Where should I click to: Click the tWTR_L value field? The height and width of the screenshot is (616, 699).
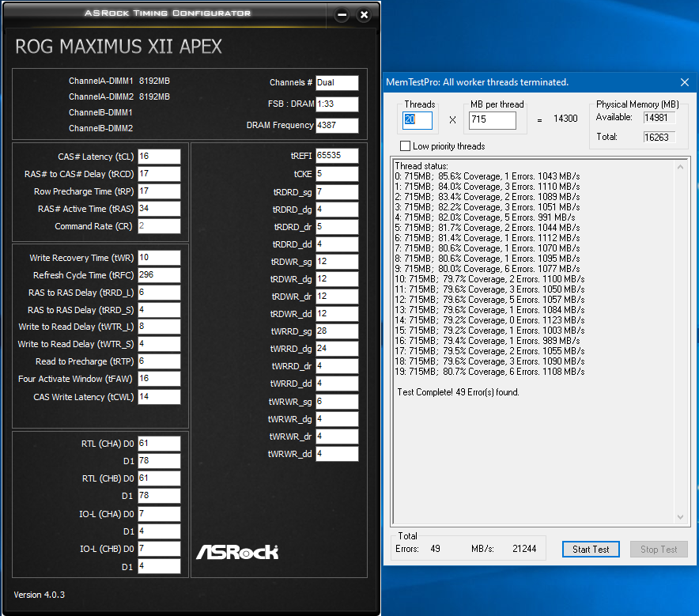pyautogui.click(x=159, y=327)
